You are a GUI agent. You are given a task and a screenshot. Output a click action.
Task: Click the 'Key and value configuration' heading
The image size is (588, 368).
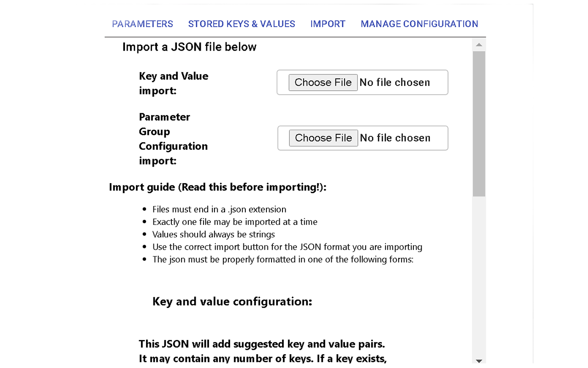tap(232, 301)
